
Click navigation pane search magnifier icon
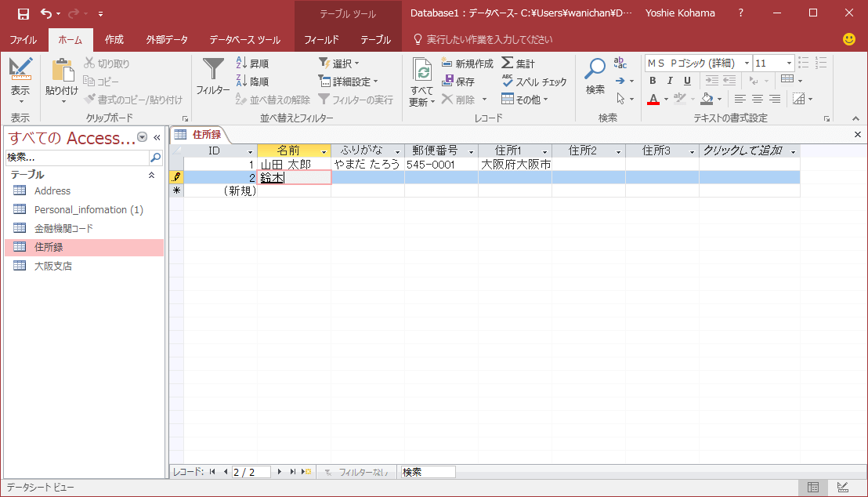coord(156,158)
